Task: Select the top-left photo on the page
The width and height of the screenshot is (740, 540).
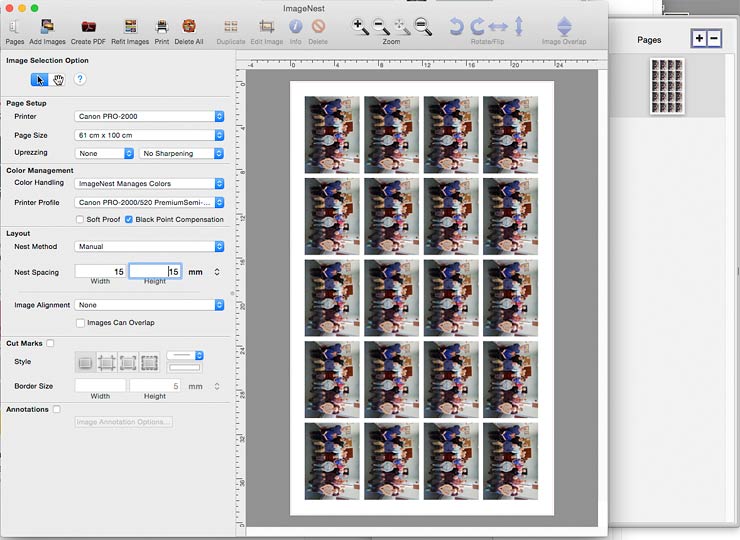Action: tap(332, 135)
